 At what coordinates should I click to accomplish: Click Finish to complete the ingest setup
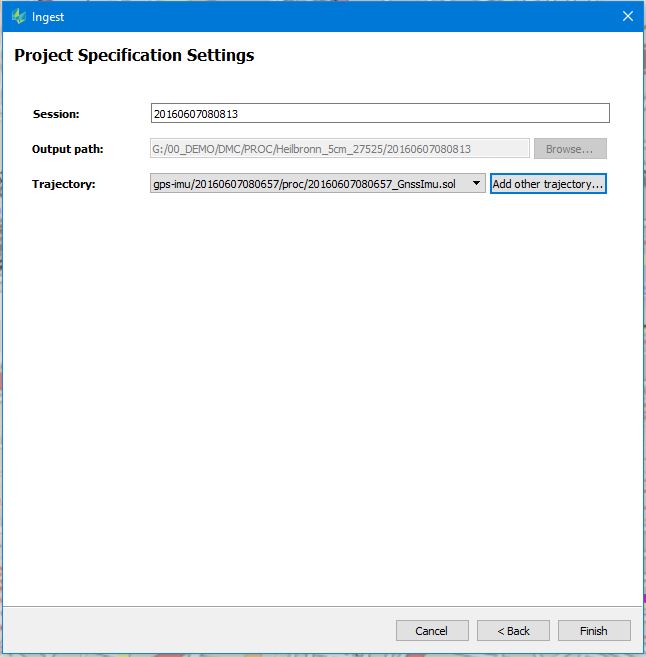(x=594, y=631)
